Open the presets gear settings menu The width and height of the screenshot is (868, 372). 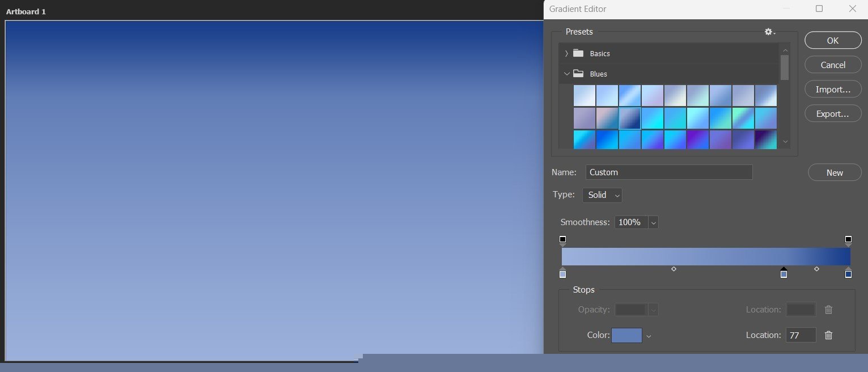[x=769, y=32]
